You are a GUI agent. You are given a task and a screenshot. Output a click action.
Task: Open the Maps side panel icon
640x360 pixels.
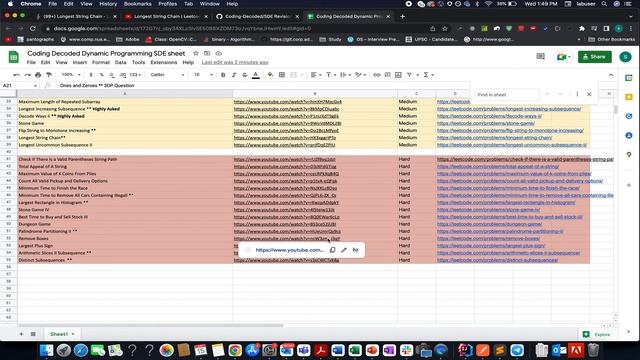click(629, 154)
